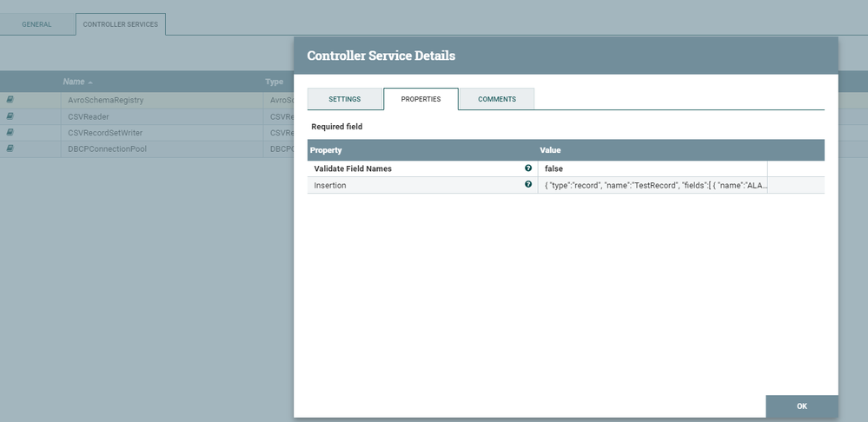Click the book icon beside DBCPConnectionPool
The width and height of the screenshot is (868, 422).
pos(10,148)
